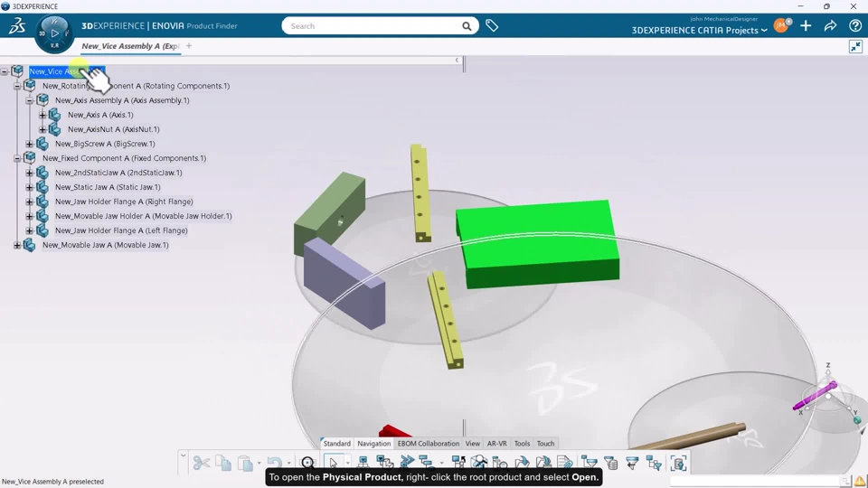Open the Undo history dropdown arrow
Viewport: 868px width, 488px height.
click(x=288, y=463)
